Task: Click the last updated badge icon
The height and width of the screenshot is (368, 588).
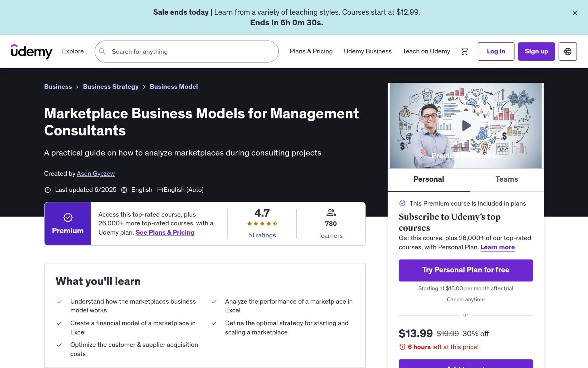Action: [x=48, y=190]
